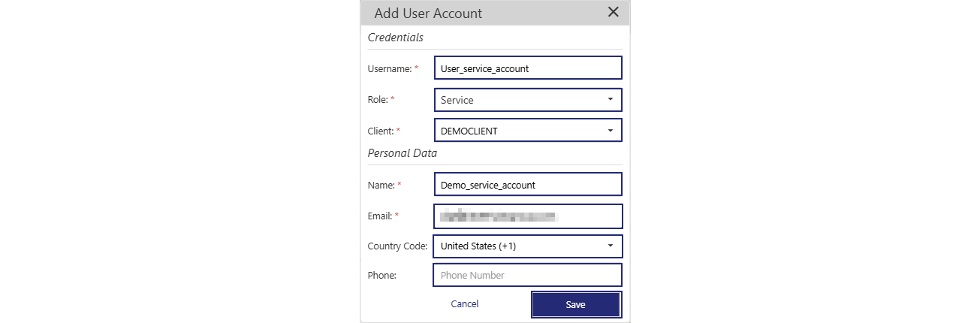Click the Name label
Viewport: 980px width, 323px height.
point(381,185)
